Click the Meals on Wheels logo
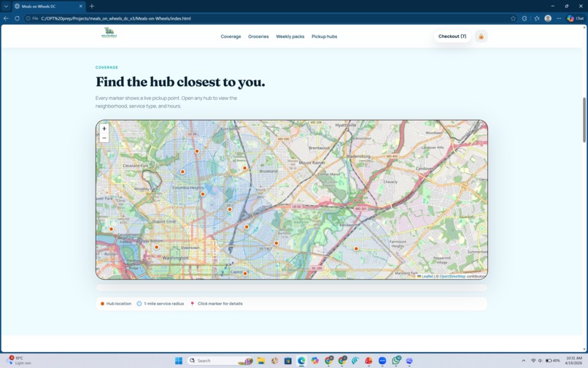 [x=109, y=33]
